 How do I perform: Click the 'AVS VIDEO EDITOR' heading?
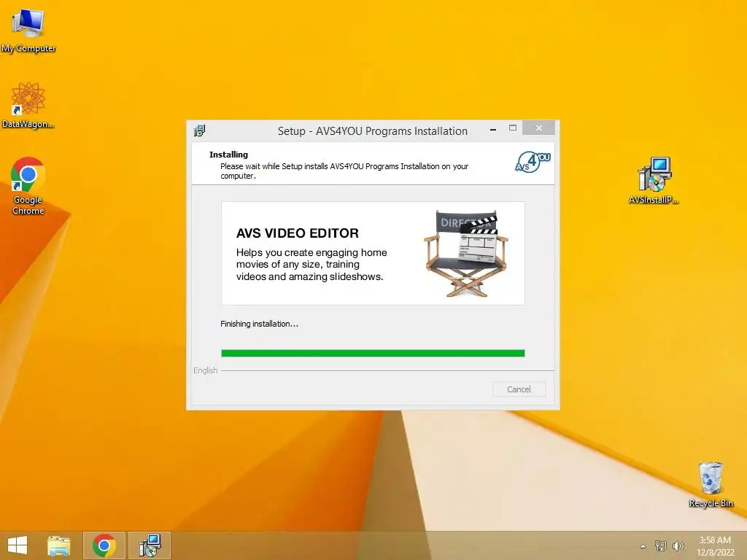[298, 233]
